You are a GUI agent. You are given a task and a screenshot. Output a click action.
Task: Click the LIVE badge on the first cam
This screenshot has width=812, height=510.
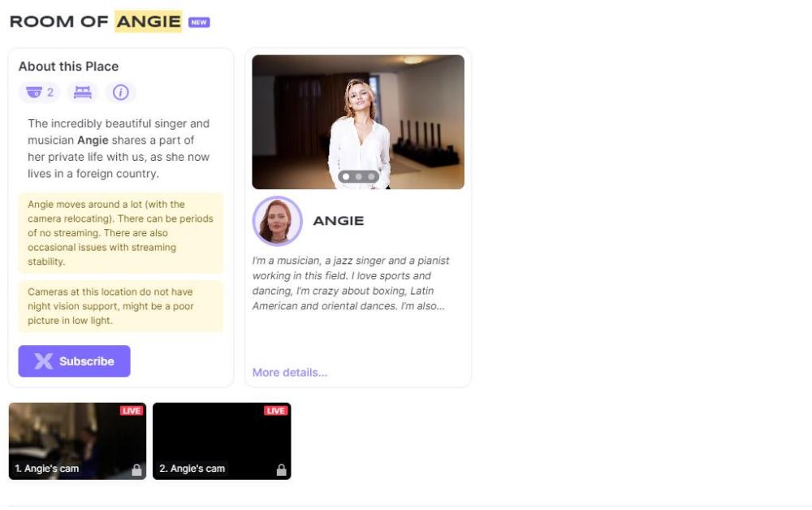click(132, 411)
